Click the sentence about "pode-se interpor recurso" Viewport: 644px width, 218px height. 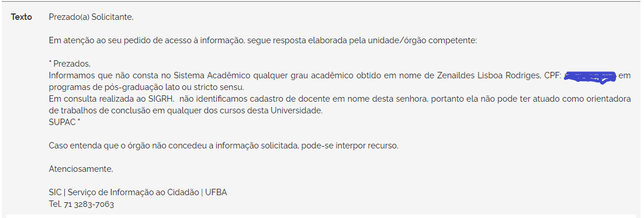click(223, 146)
